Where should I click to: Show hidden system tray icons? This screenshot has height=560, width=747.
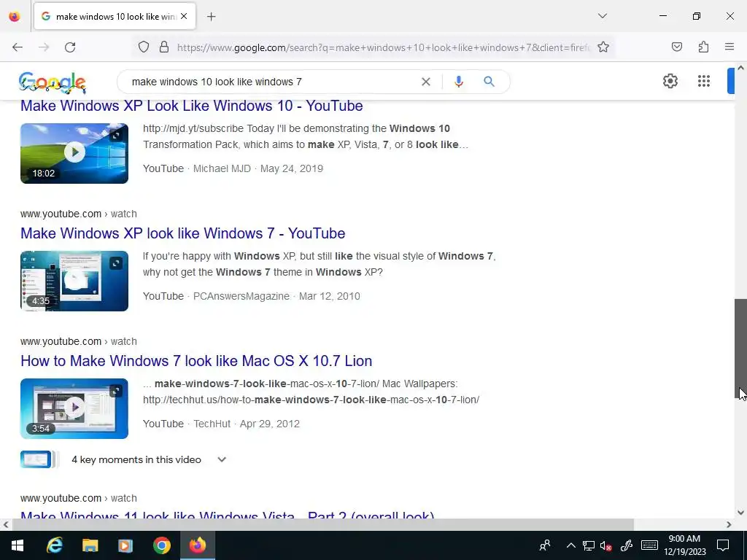click(x=570, y=545)
